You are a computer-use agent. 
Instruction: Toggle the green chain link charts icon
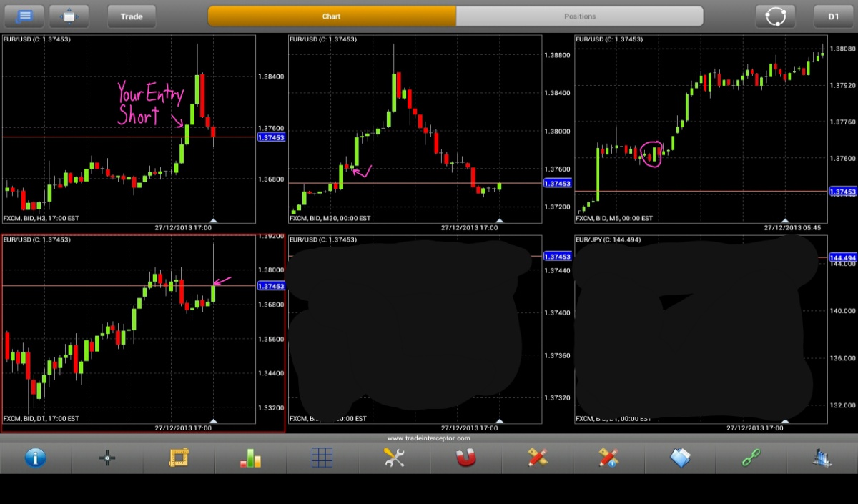(x=751, y=458)
